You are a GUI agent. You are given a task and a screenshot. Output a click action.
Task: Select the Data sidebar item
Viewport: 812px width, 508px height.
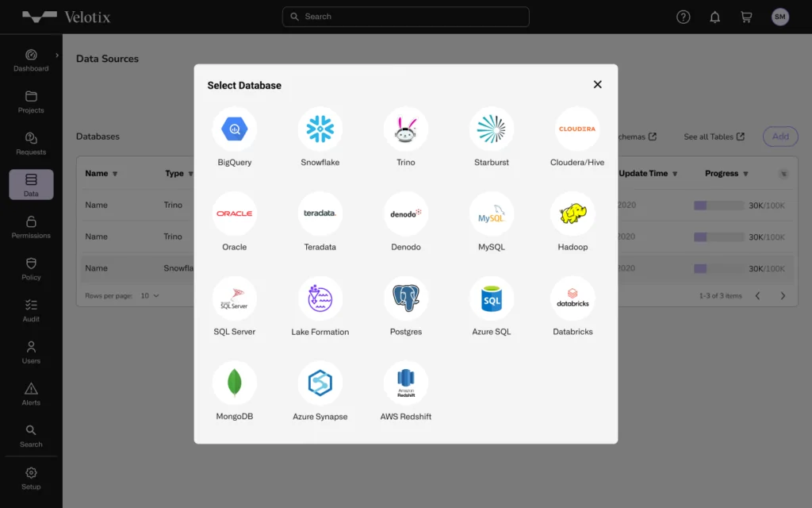click(x=31, y=184)
